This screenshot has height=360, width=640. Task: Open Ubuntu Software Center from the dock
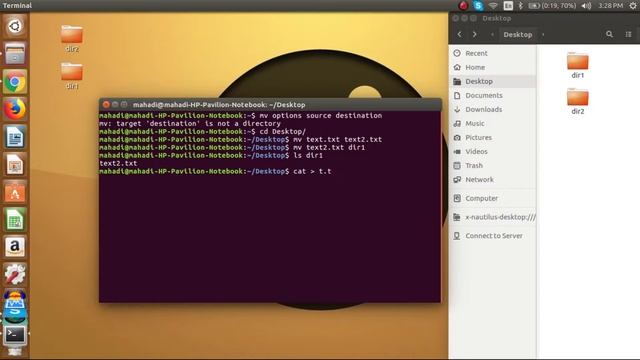pos(15,192)
